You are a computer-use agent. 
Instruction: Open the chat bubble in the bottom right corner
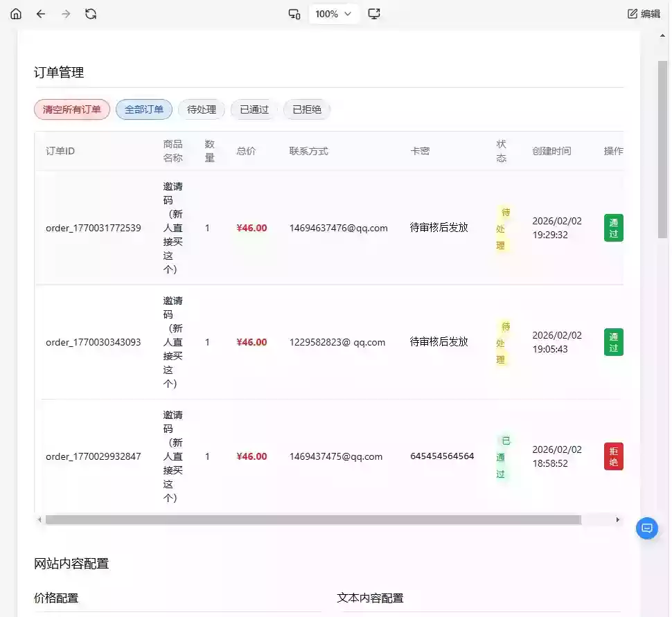coord(646,528)
